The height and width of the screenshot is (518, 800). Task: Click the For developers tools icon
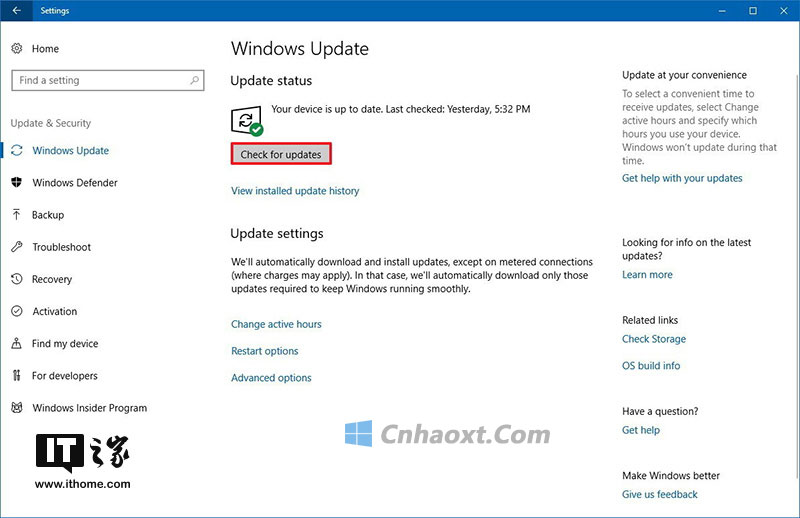click(x=17, y=376)
